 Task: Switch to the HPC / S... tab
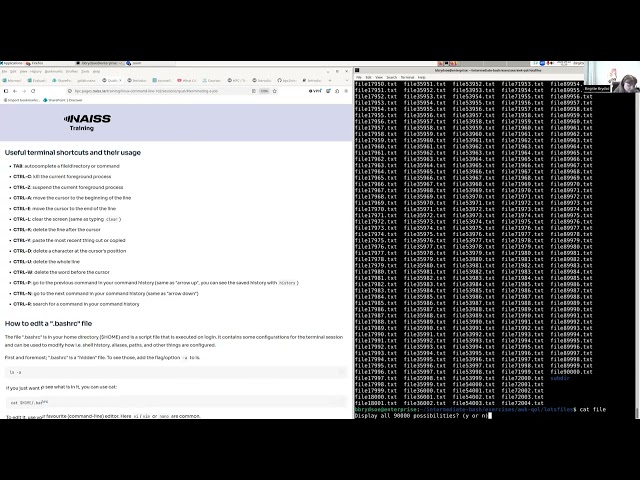237,80
